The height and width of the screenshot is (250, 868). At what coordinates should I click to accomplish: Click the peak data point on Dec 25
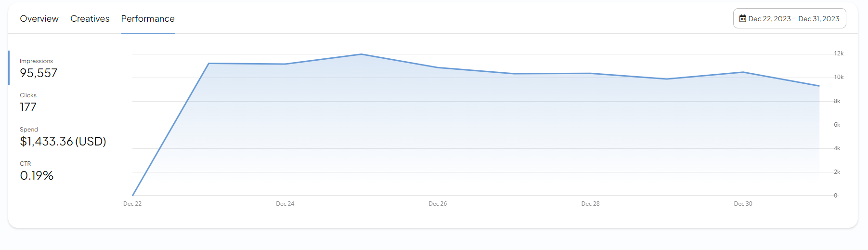click(x=362, y=54)
